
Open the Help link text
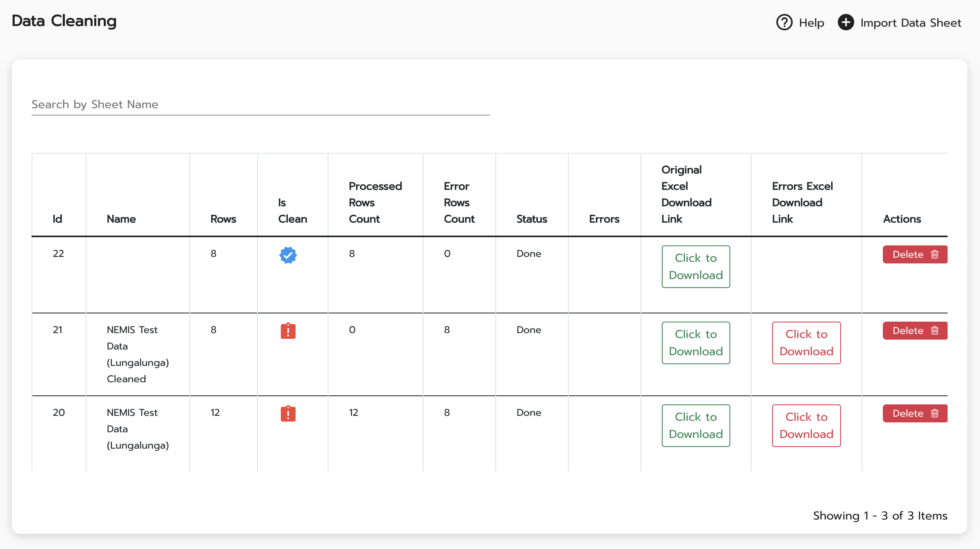pyautogui.click(x=811, y=23)
